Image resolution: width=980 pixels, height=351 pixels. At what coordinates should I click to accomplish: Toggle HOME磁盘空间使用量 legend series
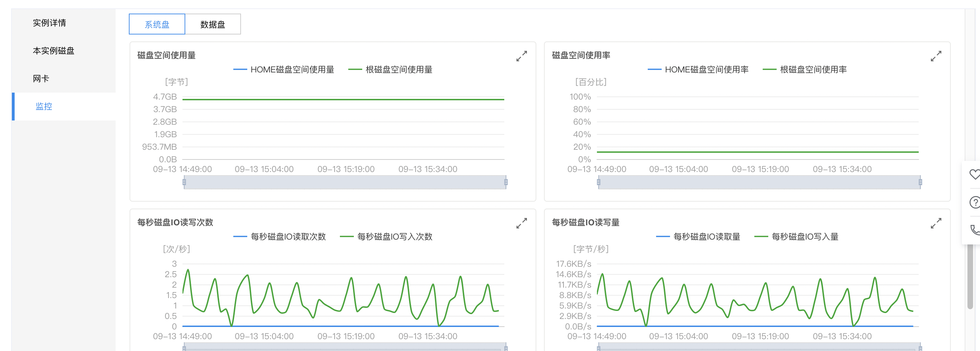[284, 70]
